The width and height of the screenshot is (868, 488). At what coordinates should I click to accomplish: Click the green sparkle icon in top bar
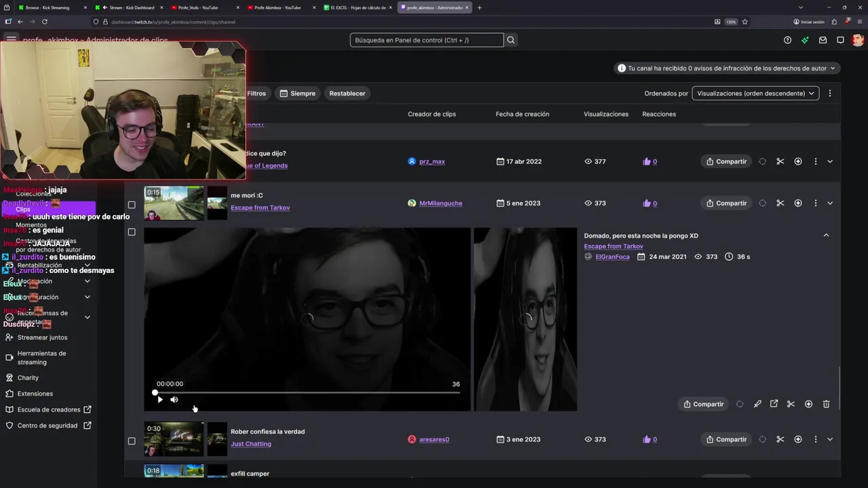click(805, 40)
